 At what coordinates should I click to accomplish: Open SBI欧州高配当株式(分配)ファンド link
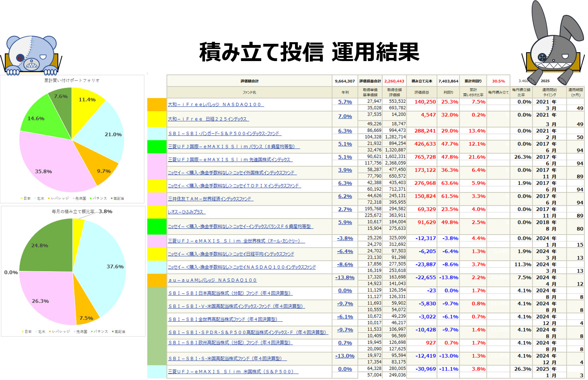point(230,343)
